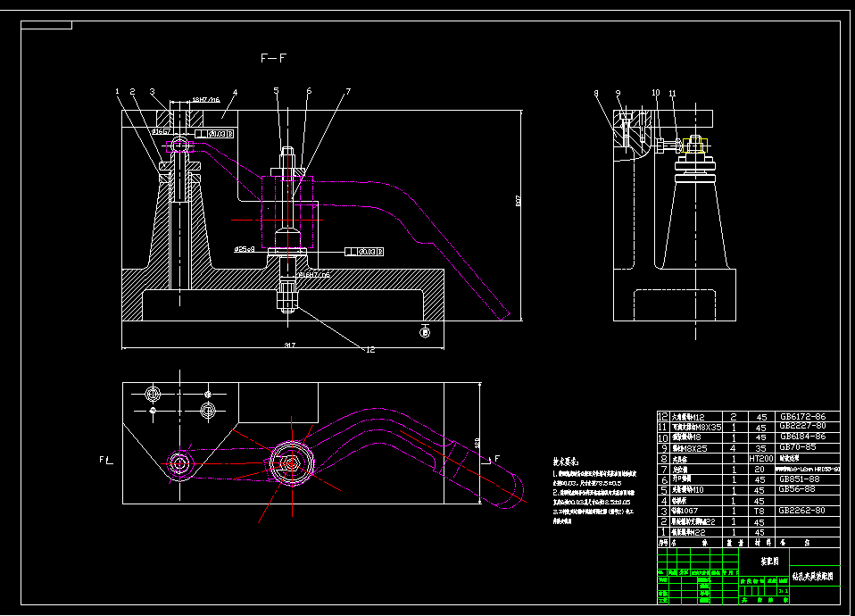This screenshot has width=855, height=616.
Task: Select the 317 width dimension text
Action: pos(289,345)
